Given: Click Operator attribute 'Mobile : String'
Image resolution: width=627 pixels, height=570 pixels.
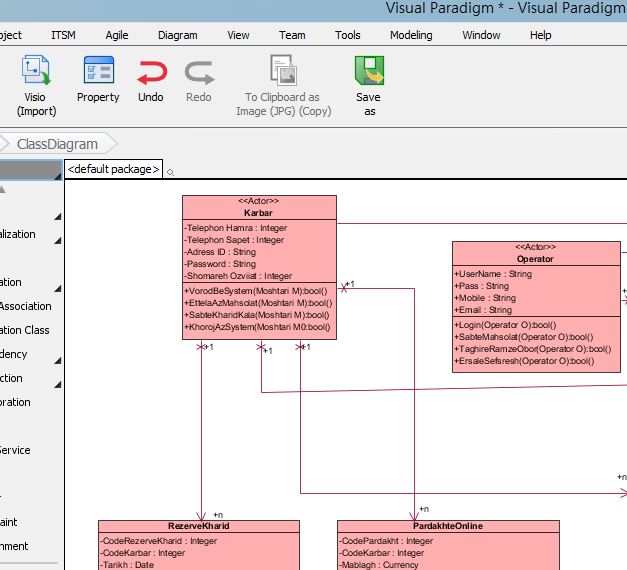Looking at the screenshot, I should [485, 298].
